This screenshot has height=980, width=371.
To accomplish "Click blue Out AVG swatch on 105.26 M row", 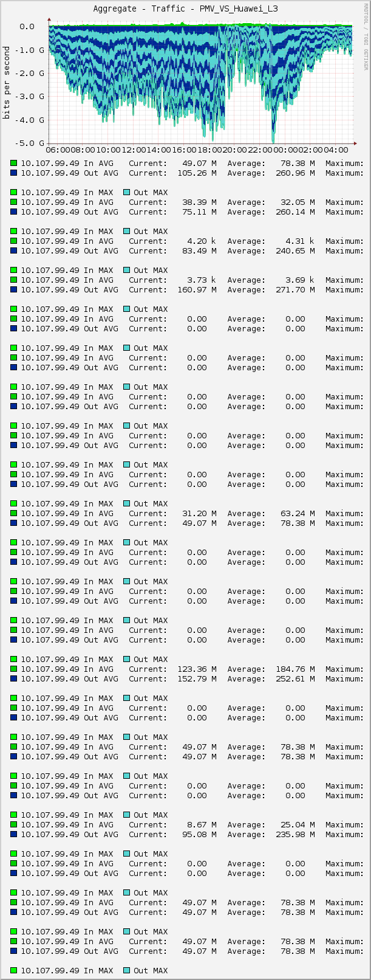I will pos(13,173).
